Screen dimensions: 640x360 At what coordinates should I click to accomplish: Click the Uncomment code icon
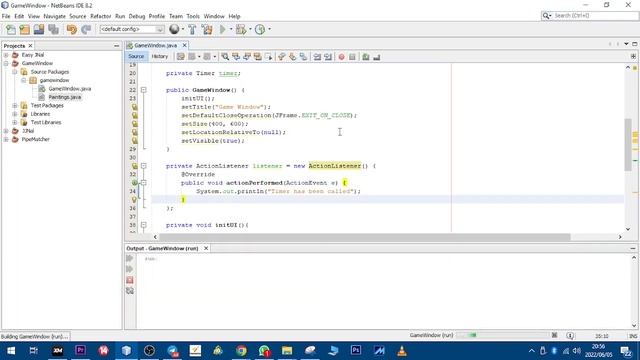tap(377, 57)
